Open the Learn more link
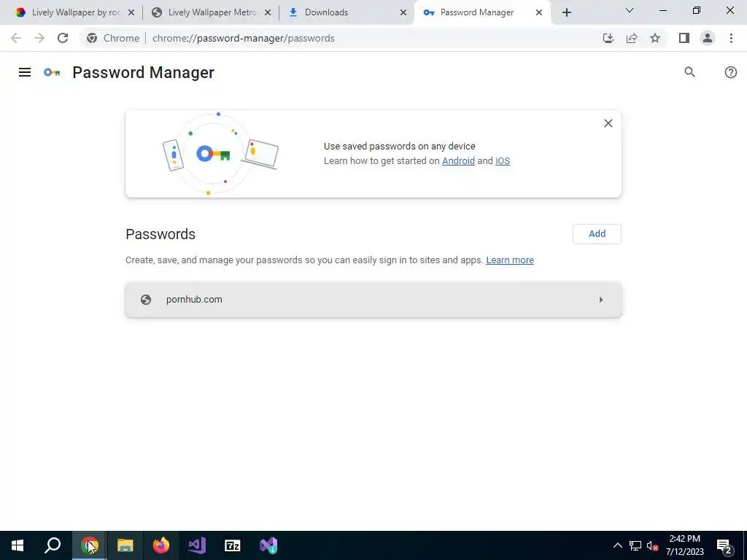The image size is (747, 560). click(509, 260)
